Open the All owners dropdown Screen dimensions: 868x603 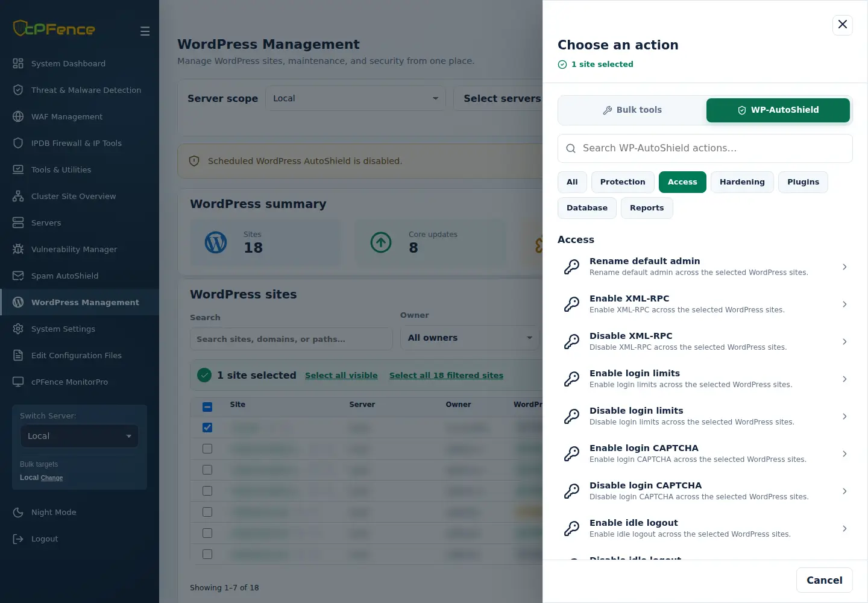pos(470,338)
